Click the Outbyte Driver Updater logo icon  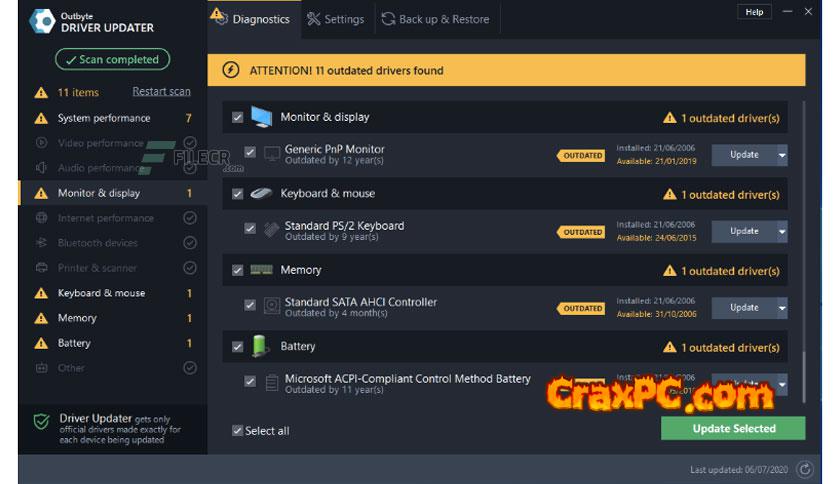[42, 21]
